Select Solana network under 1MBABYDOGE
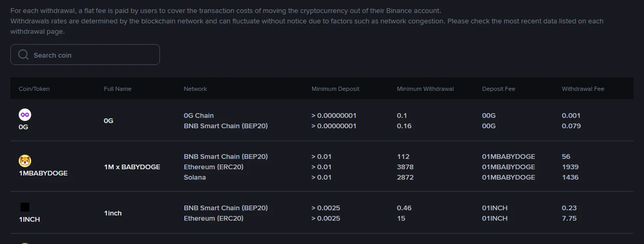Viewport: 644px width, 244px height. [195, 177]
